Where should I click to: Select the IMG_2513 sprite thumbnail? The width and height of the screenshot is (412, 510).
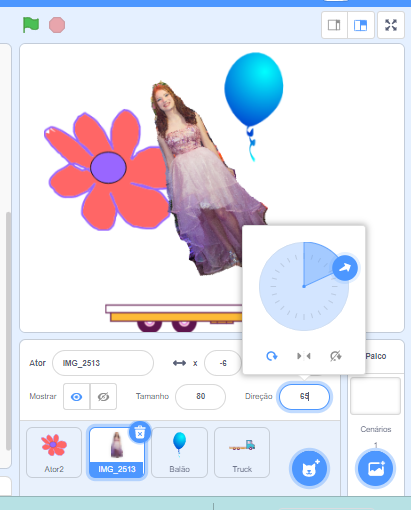point(117,452)
